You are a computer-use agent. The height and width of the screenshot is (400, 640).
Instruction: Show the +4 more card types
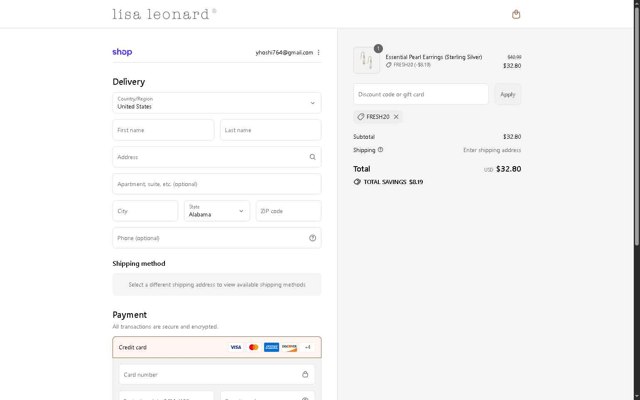307,347
